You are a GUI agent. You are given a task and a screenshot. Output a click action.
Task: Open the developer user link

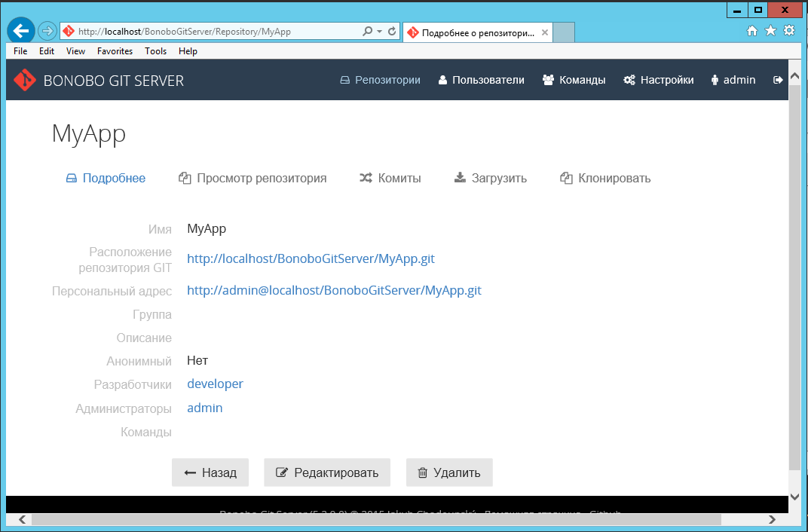215,384
